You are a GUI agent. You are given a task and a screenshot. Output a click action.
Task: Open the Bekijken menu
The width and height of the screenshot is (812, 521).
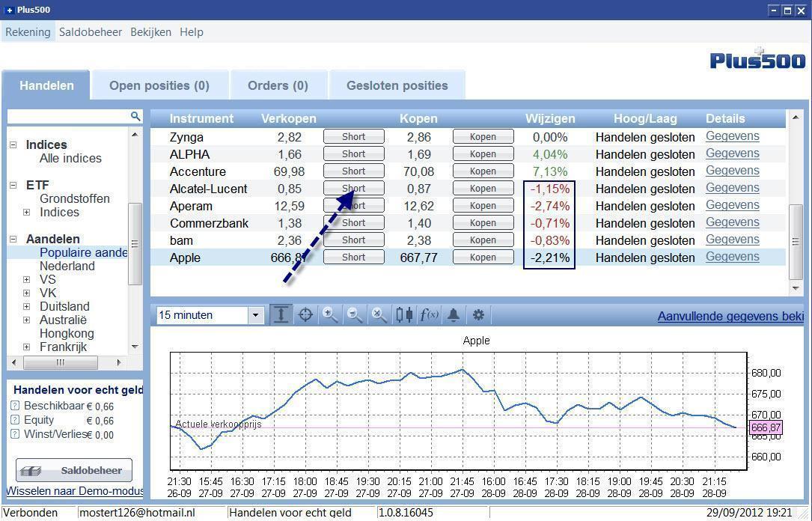click(150, 32)
